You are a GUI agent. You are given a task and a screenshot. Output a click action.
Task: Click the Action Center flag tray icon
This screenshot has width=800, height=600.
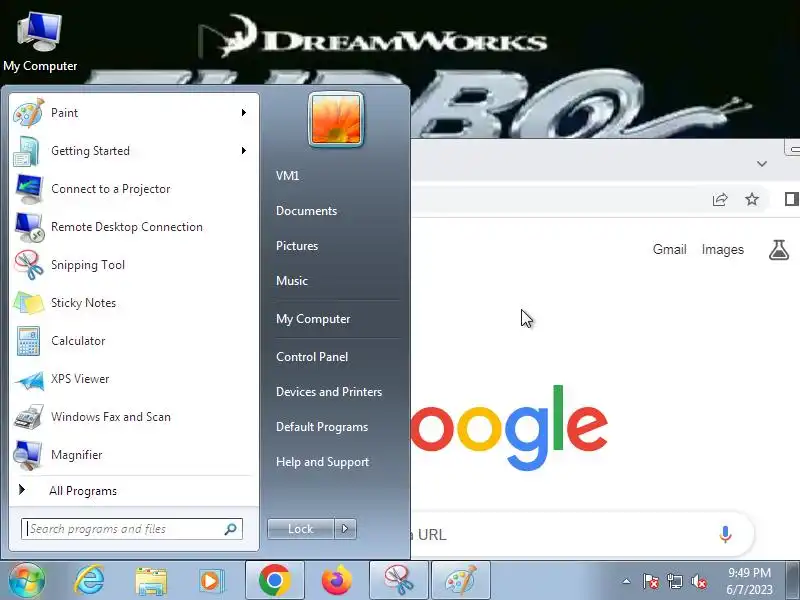pyautogui.click(x=651, y=581)
